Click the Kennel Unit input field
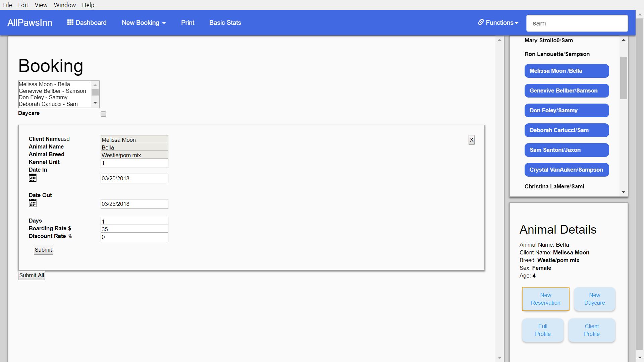Screen dimensions: 644x362 [x=134, y=163]
